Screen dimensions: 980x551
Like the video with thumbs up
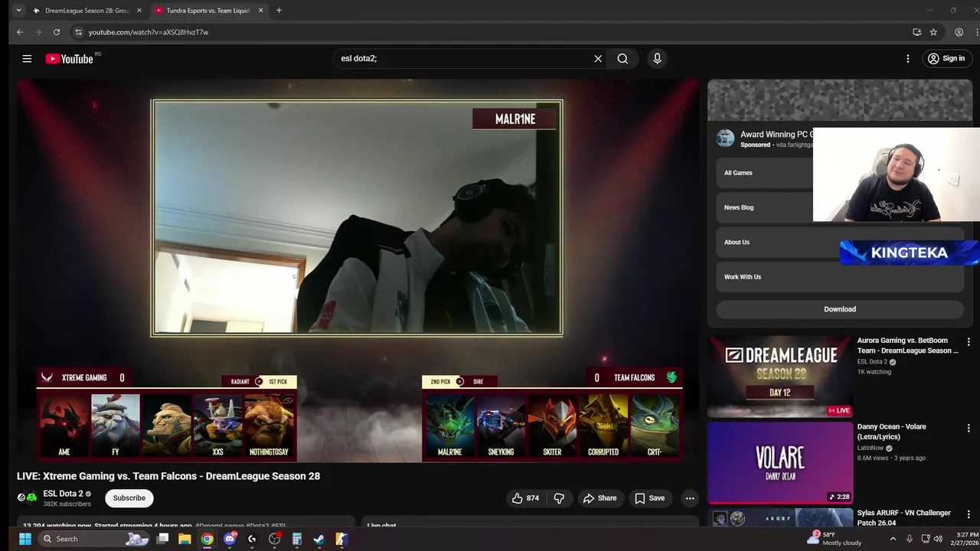click(525, 498)
